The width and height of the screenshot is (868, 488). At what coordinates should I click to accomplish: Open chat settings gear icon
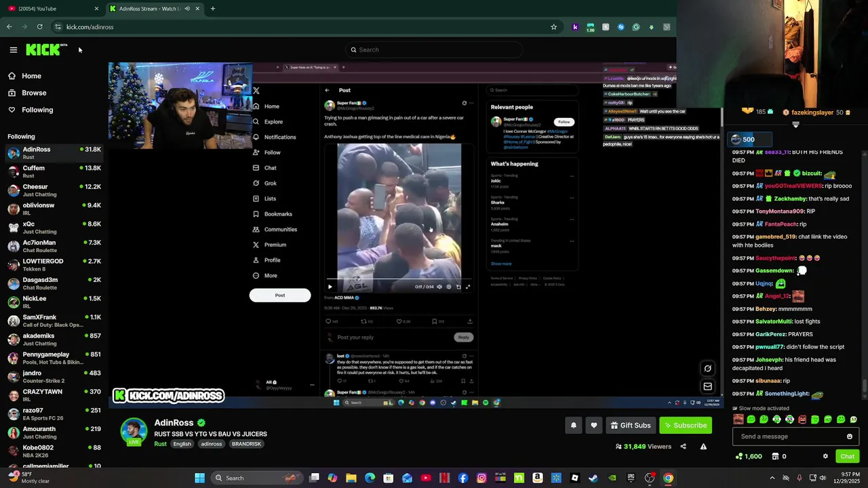pos(825,456)
